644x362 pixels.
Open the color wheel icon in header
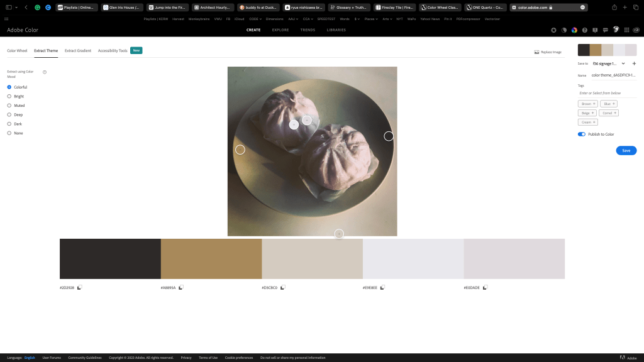(574, 30)
